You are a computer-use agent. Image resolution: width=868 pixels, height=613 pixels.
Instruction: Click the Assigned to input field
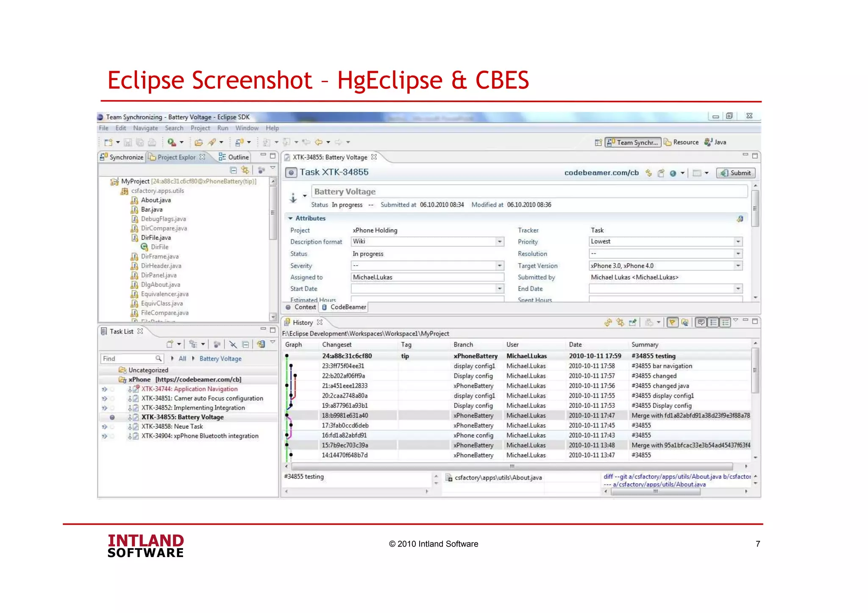[x=427, y=277]
